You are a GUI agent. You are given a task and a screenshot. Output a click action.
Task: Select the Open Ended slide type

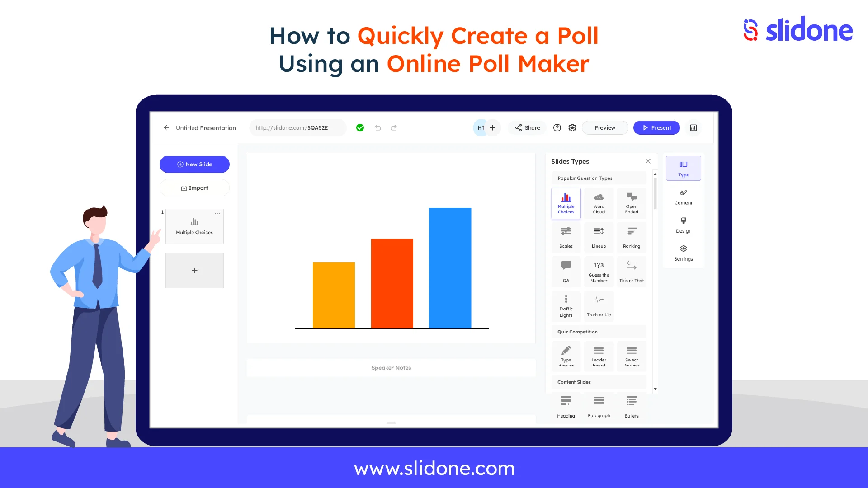click(x=631, y=202)
